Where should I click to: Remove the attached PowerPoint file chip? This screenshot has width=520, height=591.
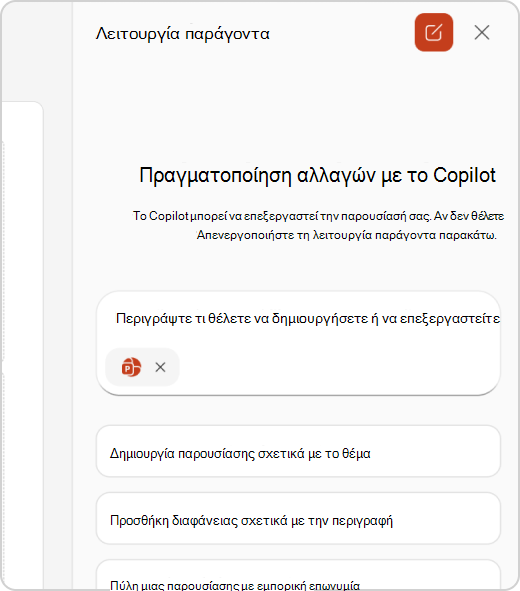160,367
